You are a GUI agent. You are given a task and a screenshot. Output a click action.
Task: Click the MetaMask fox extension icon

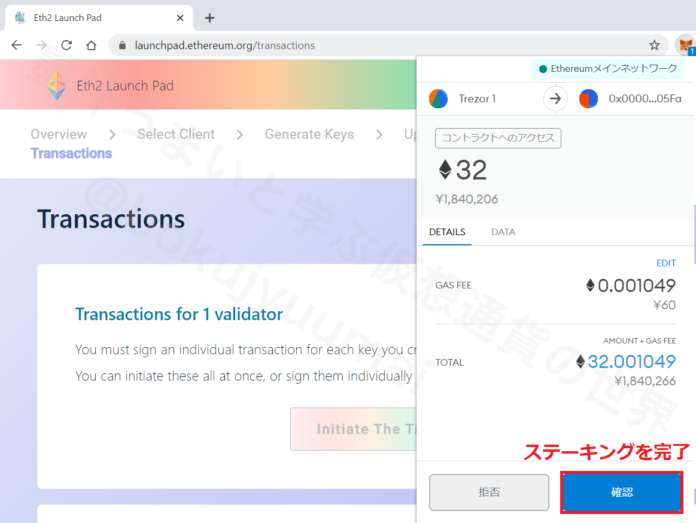tap(685, 45)
